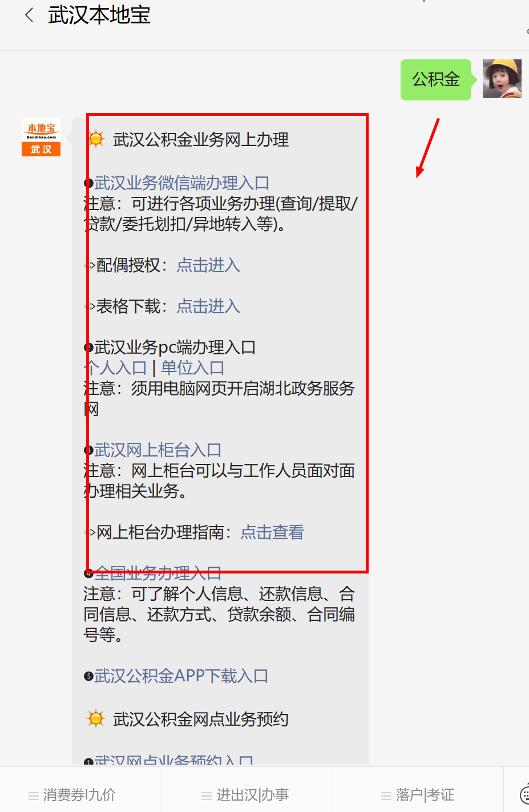Tap the user's avatar with yellow hat
This screenshot has width=529, height=812.
[x=502, y=79]
